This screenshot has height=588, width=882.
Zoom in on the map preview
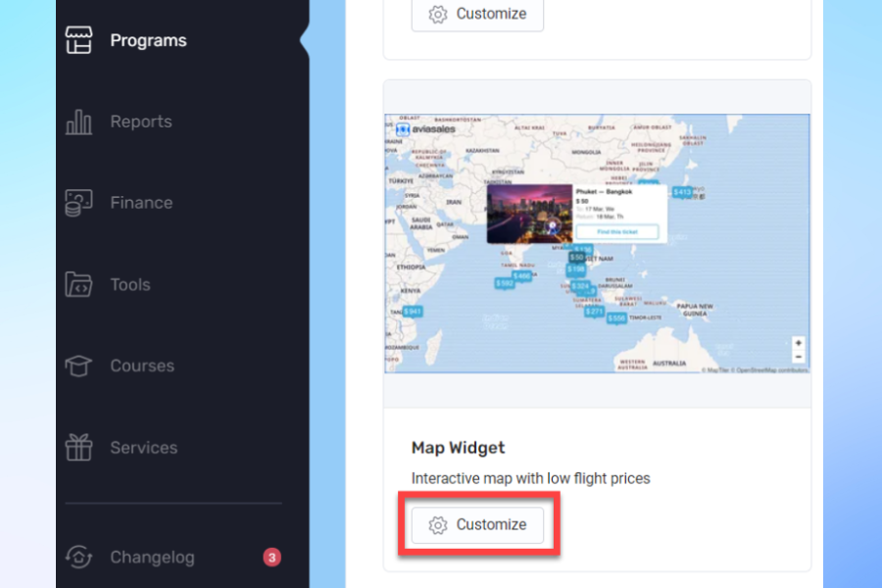[x=798, y=343]
